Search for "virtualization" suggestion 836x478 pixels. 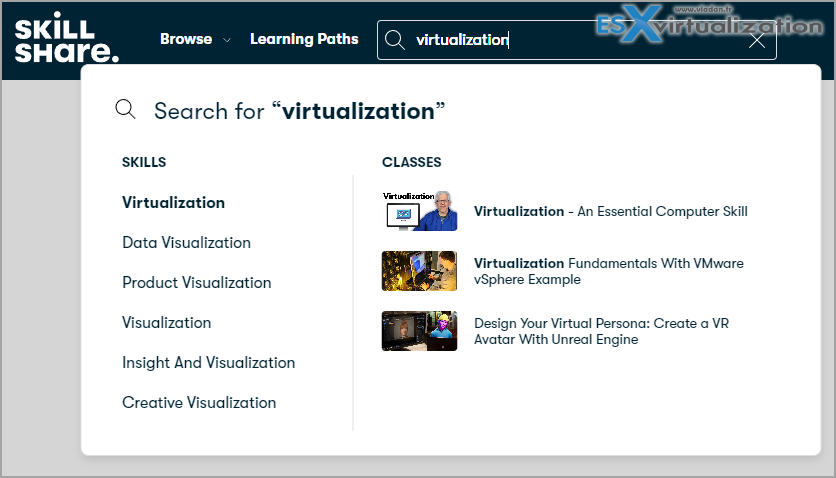click(x=299, y=111)
